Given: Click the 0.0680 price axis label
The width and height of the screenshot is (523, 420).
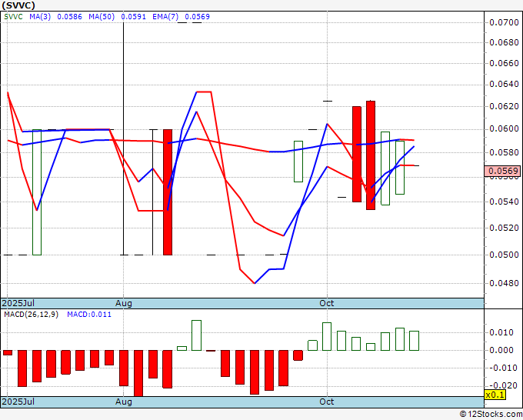Looking at the screenshot, I should (x=504, y=43).
